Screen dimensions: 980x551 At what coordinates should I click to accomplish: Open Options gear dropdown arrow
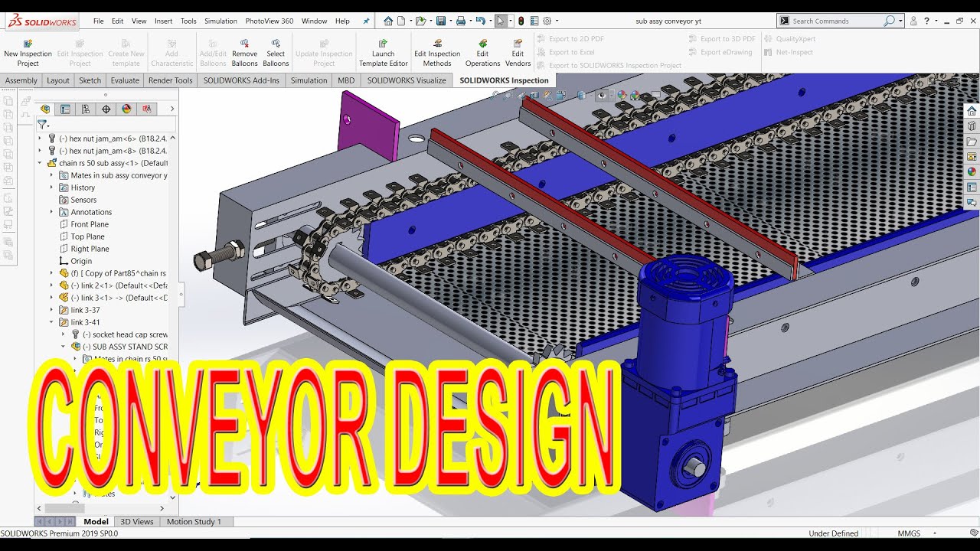pyautogui.click(x=557, y=21)
